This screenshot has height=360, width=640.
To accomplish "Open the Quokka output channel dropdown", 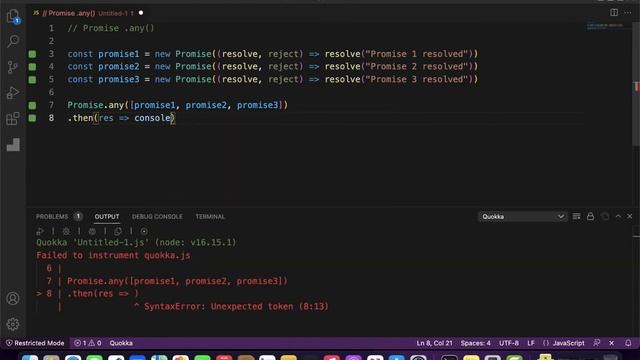I will click(522, 216).
